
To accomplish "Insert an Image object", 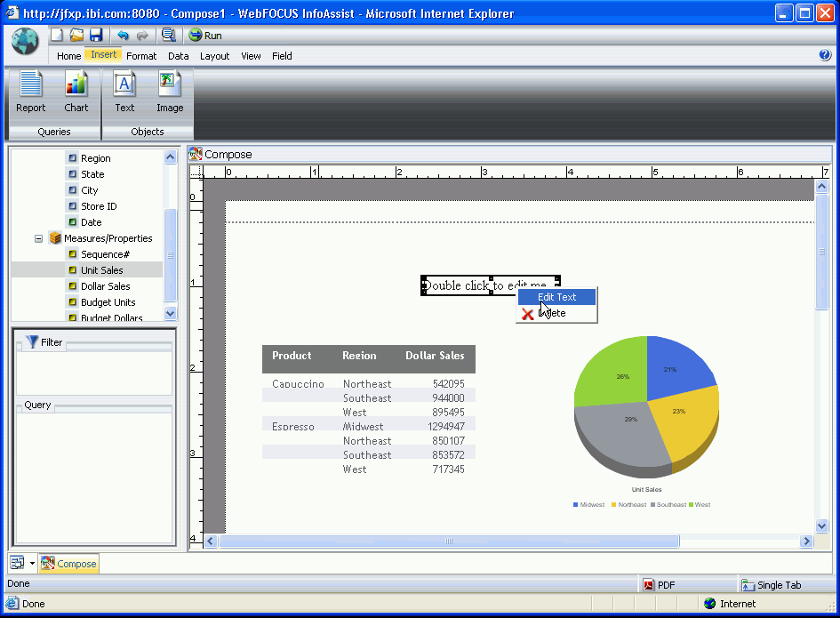I will pos(170,92).
